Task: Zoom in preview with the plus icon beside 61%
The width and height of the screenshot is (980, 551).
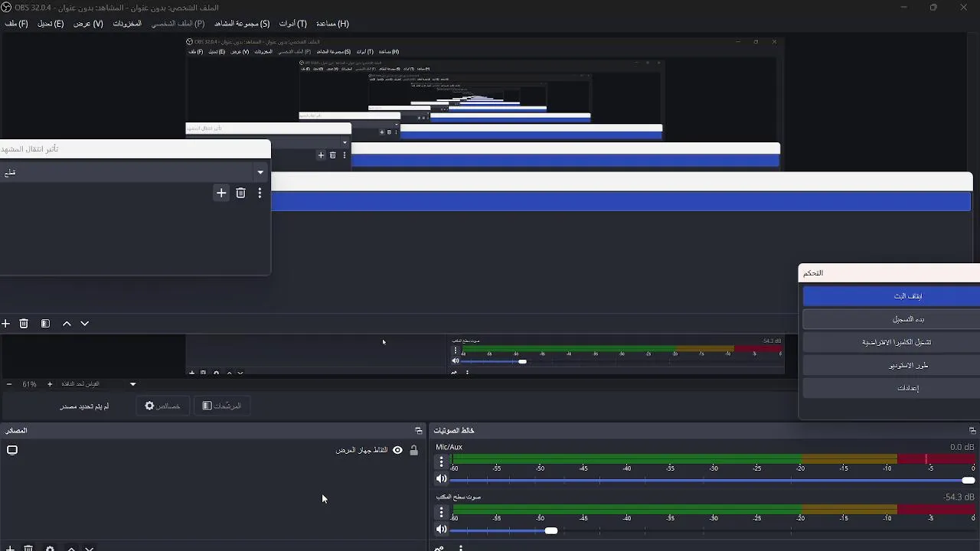Action: (x=50, y=384)
